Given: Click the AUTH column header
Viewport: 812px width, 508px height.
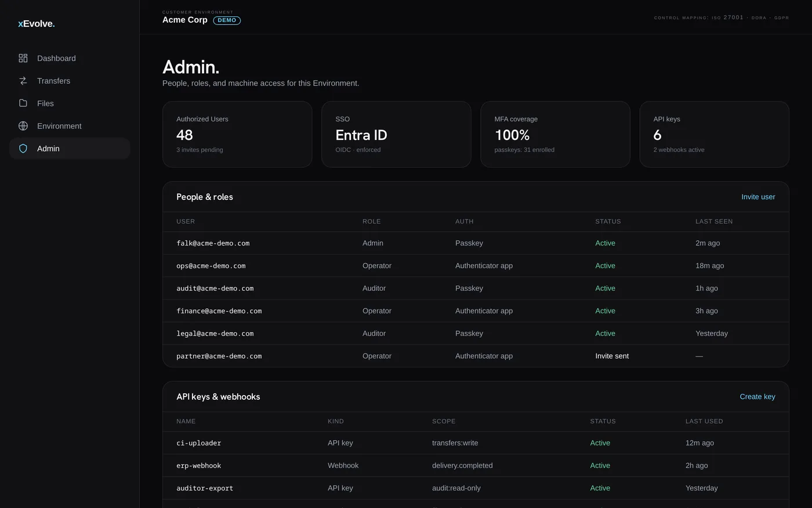Looking at the screenshot, I should [465, 222].
